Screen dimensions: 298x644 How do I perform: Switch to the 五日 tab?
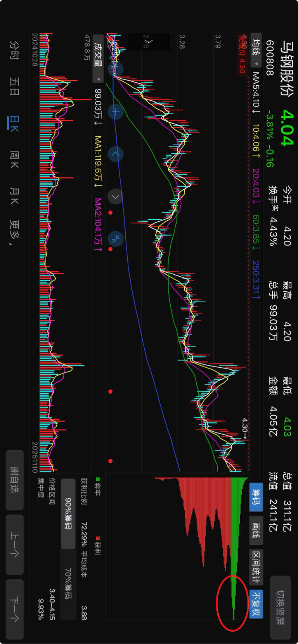coord(15,86)
